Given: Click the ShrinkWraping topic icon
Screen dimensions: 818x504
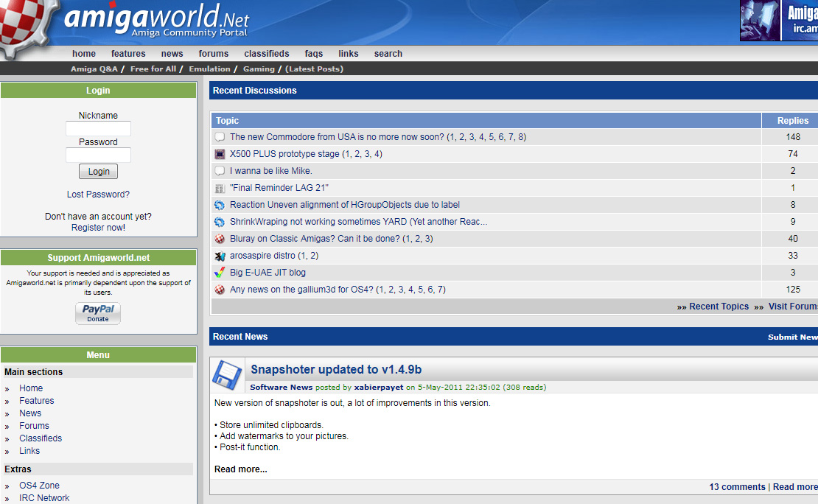Looking at the screenshot, I should 220,222.
